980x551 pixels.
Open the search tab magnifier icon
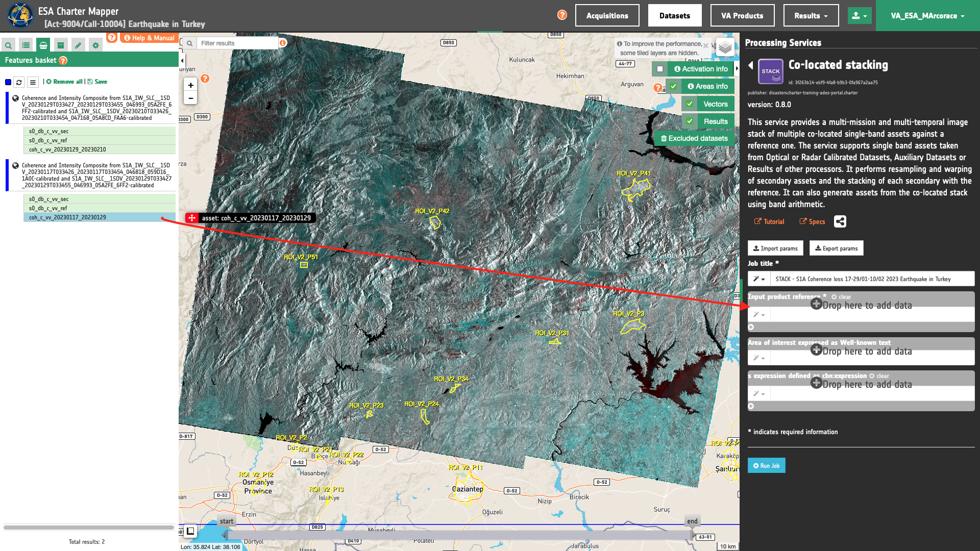click(9, 45)
